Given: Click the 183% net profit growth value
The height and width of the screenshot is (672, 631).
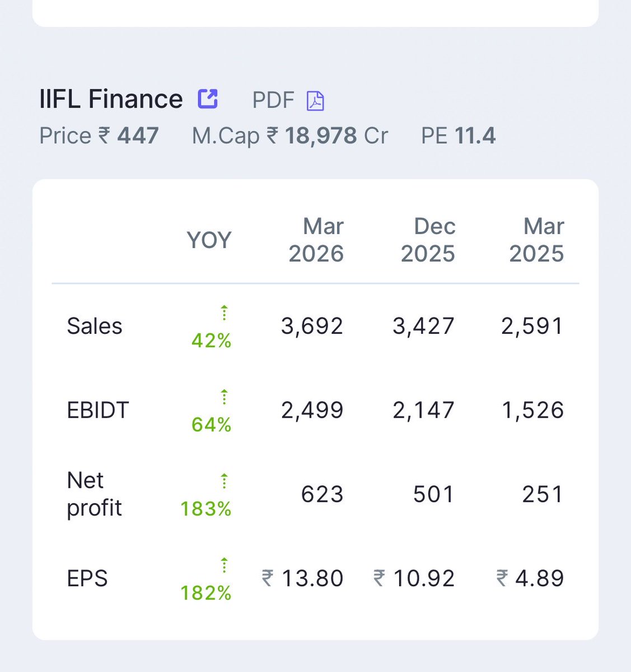Looking at the screenshot, I should pyautogui.click(x=205, y=508).
